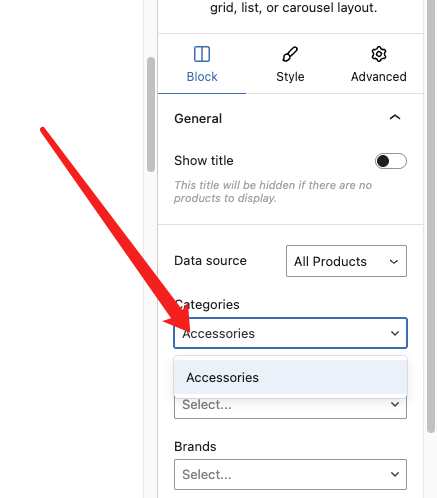Click the Brands dropdown chevron arrow

(x=395, y=474)
